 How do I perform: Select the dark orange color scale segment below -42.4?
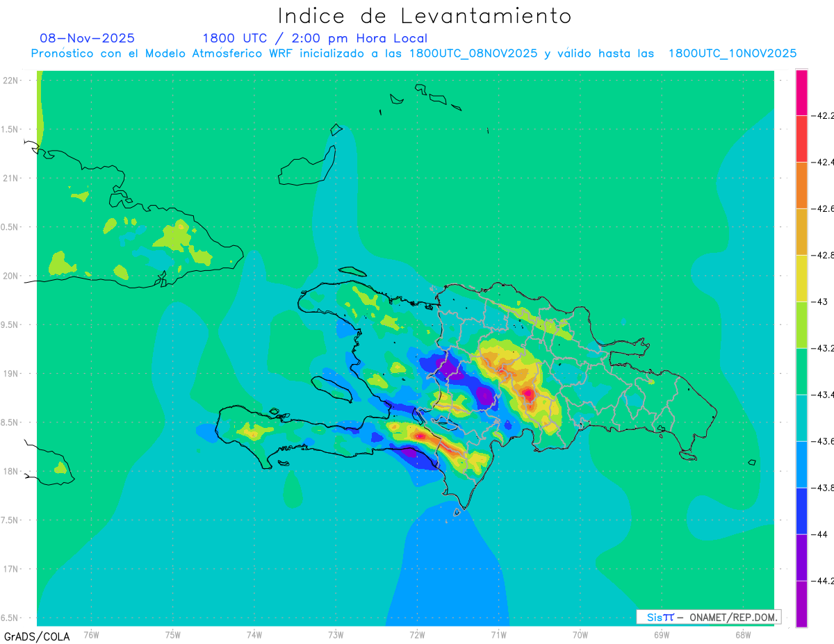click(801, 185)
